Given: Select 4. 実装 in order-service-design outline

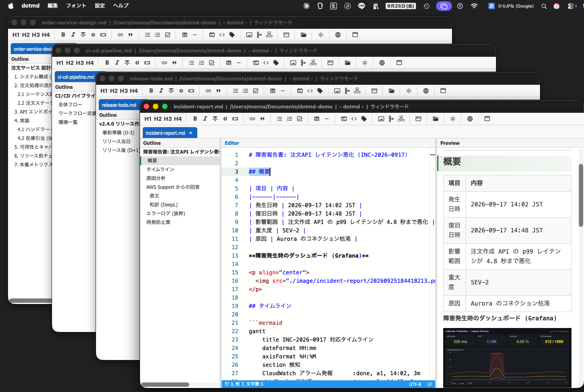Looking at the screenshot, I should [22, 120].
